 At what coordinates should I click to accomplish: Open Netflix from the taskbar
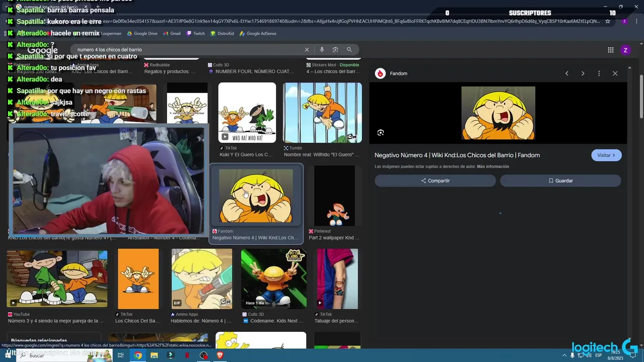187,355
